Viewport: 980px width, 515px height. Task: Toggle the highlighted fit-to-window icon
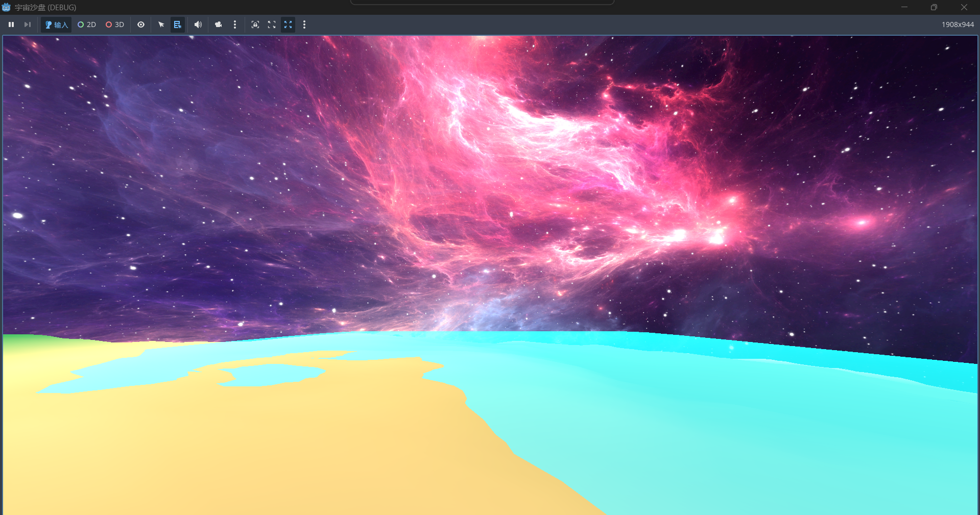pyautogui.click(x=288, y=24)
